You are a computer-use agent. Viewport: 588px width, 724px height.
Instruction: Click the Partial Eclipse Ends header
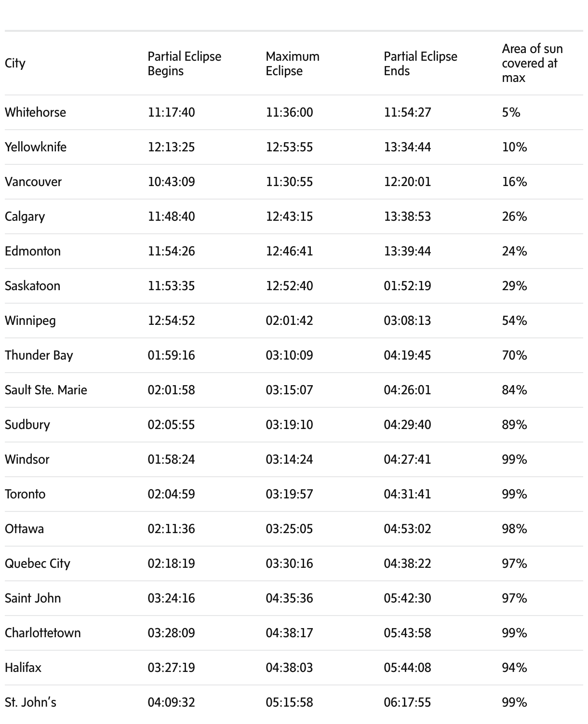[420, 63]
